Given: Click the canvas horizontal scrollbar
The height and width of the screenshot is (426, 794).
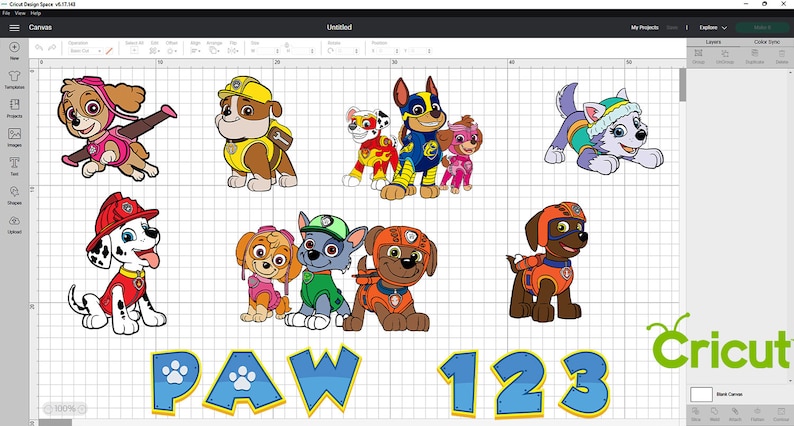Looking at the screenshot, I should pyautogui.click(x=56, y=422).
